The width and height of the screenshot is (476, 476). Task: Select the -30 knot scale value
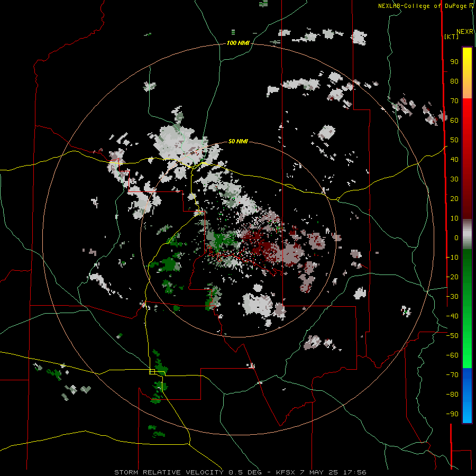point(452,297)
